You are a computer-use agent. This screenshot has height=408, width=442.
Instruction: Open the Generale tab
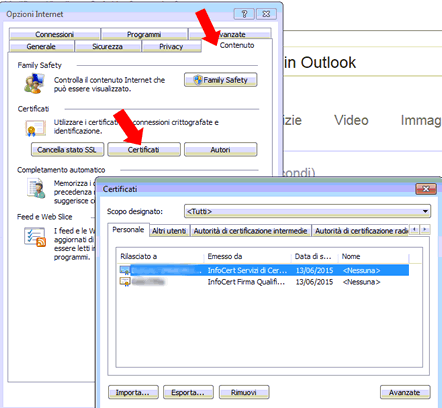pyautogui.click(x=41, y=46)
